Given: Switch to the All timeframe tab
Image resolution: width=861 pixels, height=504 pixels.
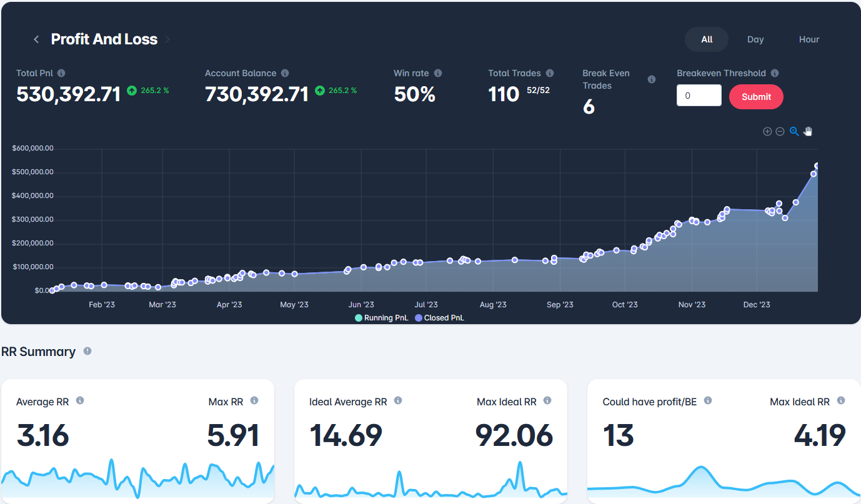Looking at the screenshot, I should (707, 39).
